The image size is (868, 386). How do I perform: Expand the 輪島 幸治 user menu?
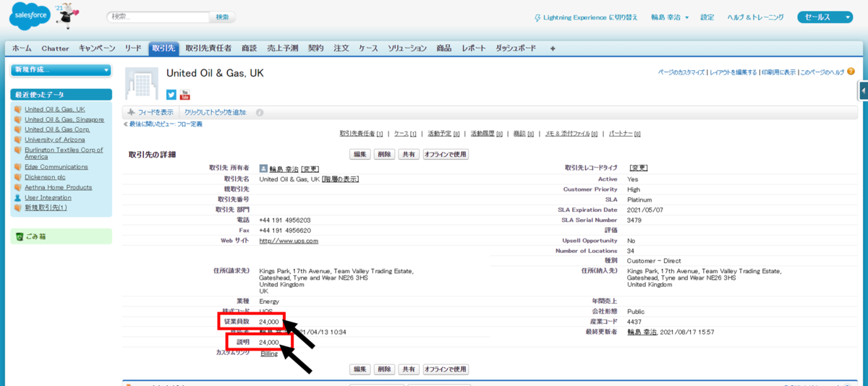tap(668, 17)
